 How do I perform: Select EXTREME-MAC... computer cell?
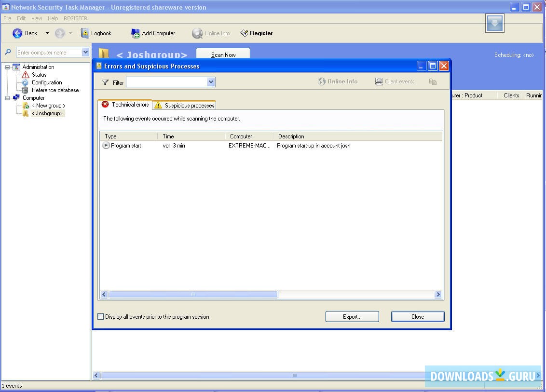tap(249, 146)
